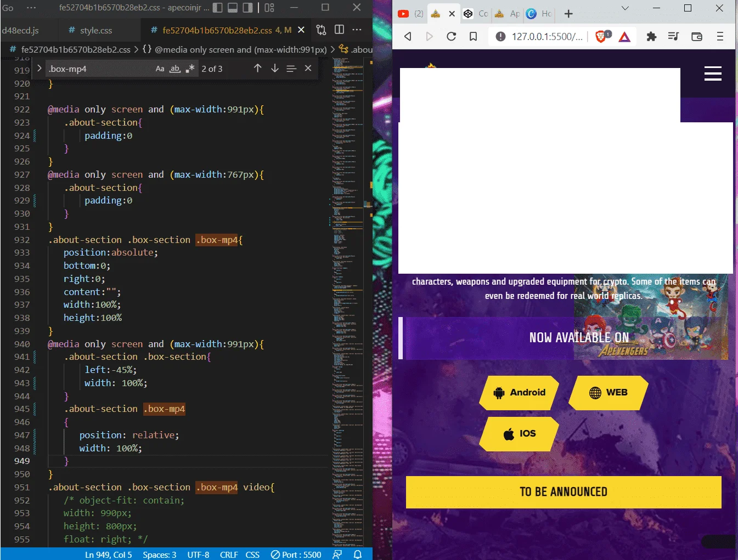The image size is (738, 560).
Task: Toggle bottom panel layout icon in VS Code
Action: coord(233,8)
